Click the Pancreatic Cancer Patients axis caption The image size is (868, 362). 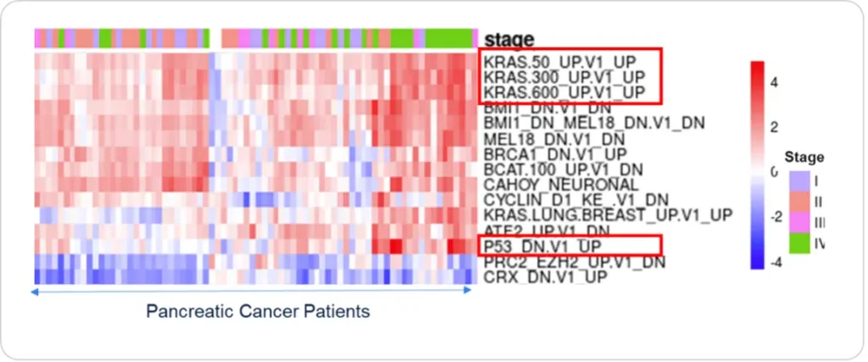258,311
